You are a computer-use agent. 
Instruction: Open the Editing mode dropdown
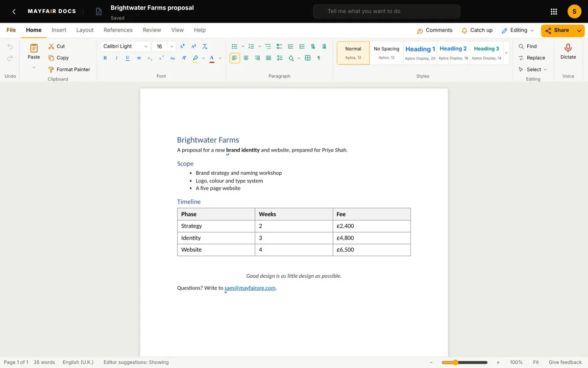[517, 30]
